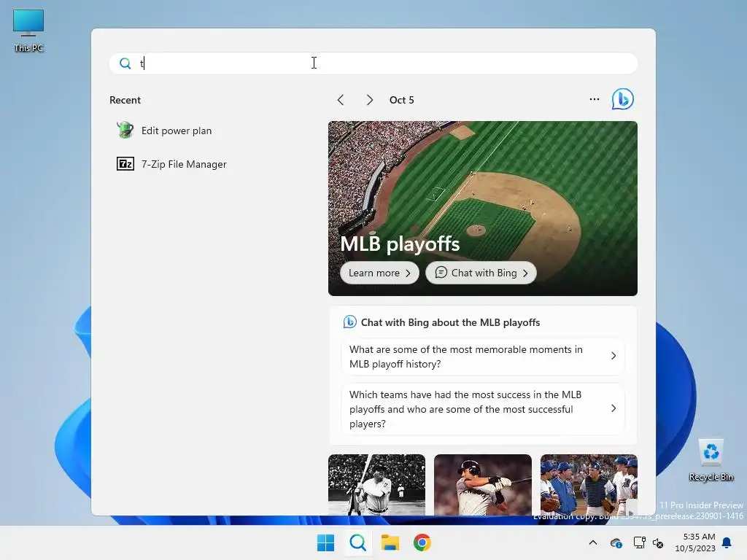Click the Learn more button
Image resolution: width=747 pixels, height=560 pixels.
(379, 273)
